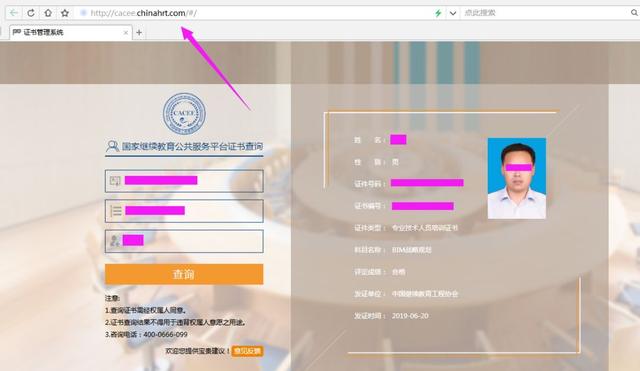
Task: Click the user icon beside 国家继续教育 heading
Action: pyautogui.click(x=112, y=146)
